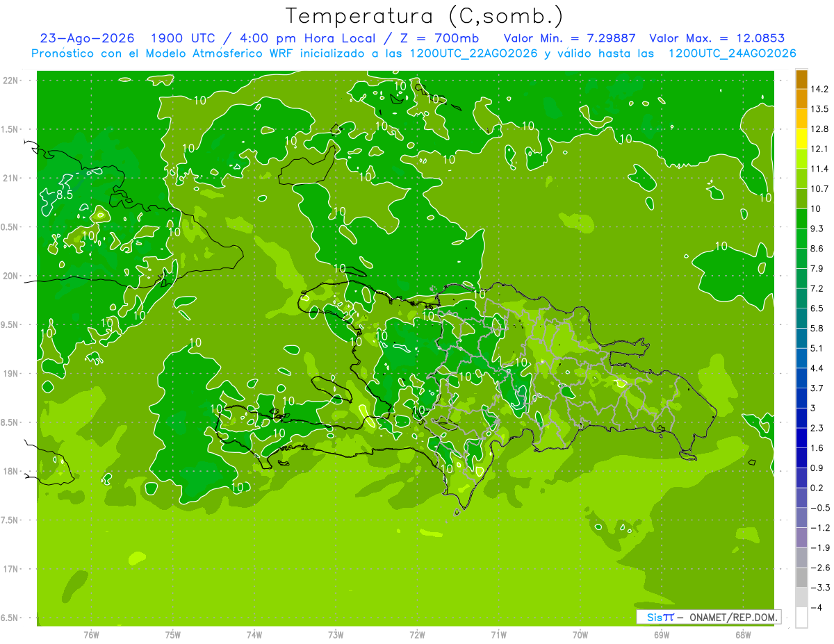Viewport: 834px width, 644px height.
Task: Click the "8.5" contour label near Cuba
Action: coord(65,195)
